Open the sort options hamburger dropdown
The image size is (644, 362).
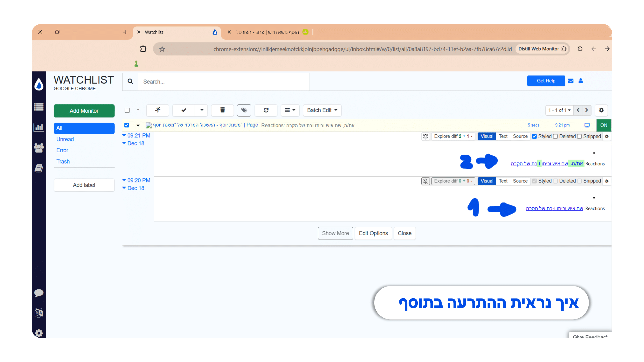[290, 110]
